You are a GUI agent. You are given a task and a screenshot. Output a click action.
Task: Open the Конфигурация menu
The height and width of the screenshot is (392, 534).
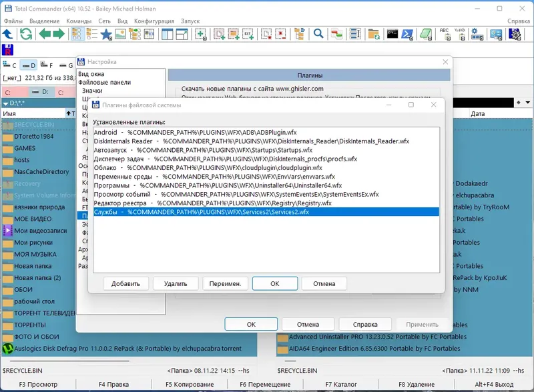[154, 21]
